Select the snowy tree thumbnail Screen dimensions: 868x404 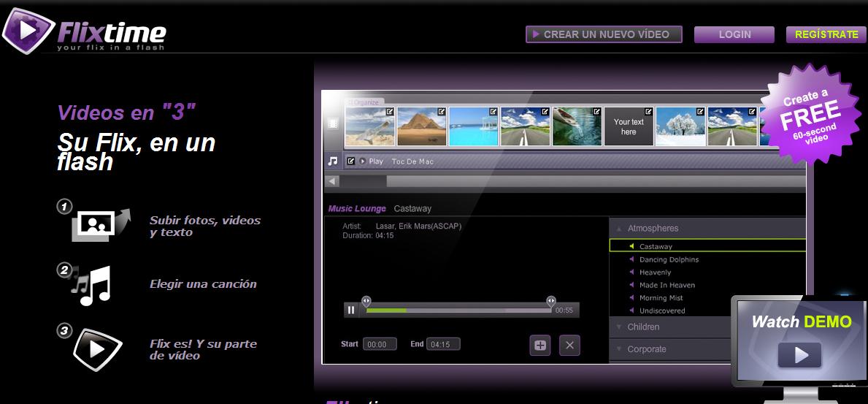coord(680,127)
